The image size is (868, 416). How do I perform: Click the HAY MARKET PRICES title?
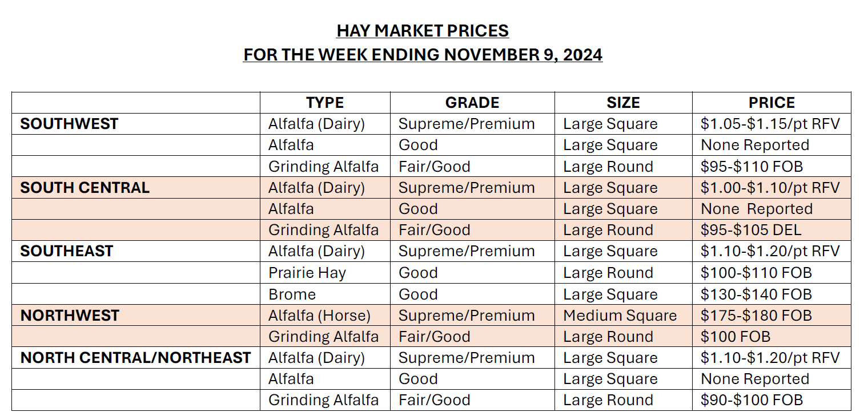point(423,30)
